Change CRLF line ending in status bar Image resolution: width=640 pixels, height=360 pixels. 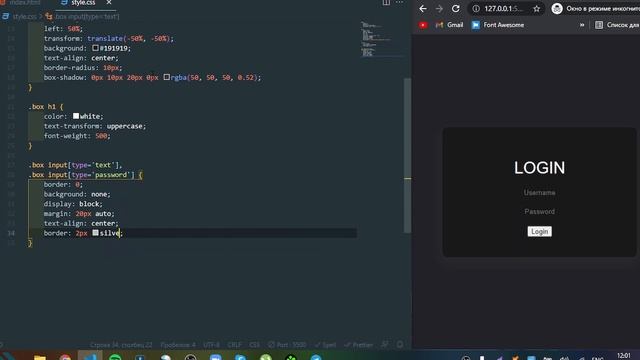pos(234,345)
